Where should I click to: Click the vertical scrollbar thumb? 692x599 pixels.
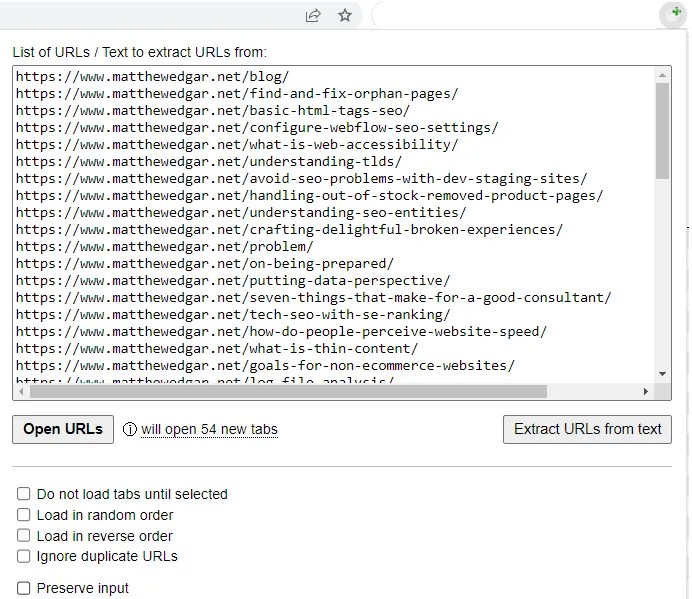click(662, 131)
